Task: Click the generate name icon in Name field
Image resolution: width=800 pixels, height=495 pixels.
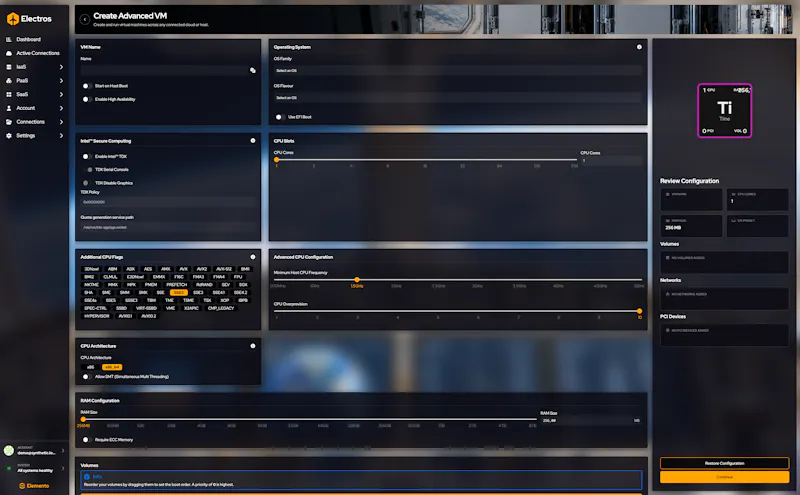Action: click(x=253, y=70)
